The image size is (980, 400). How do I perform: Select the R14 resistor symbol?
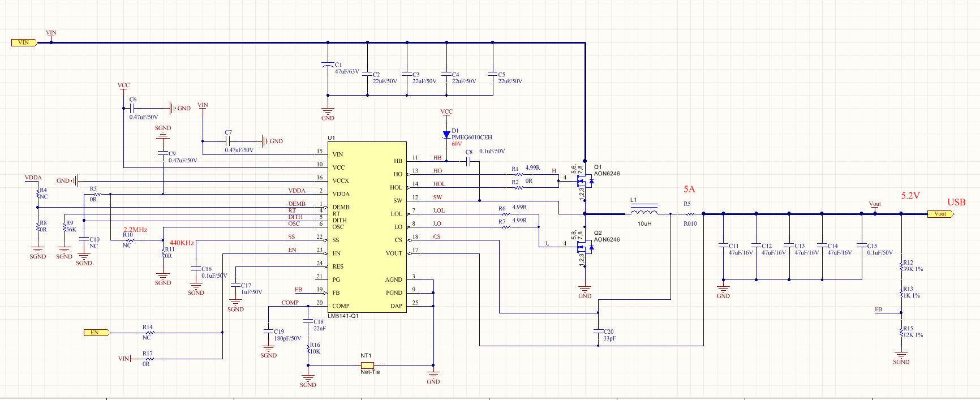pos(149,333)
